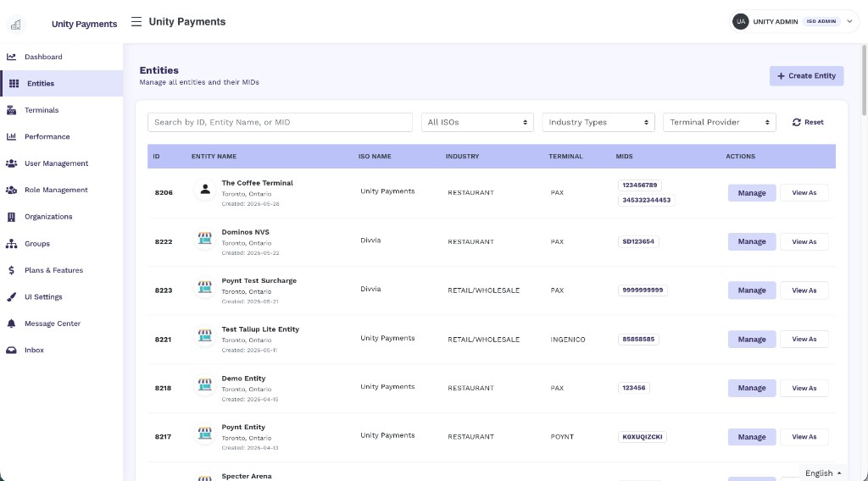The image size is (868, 481).
Task: Click the Entities grid icon
Action: tap(14, 84)
